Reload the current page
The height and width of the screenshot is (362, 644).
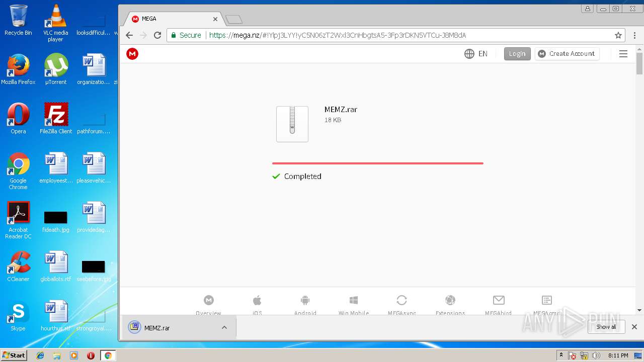coord(157,35)
